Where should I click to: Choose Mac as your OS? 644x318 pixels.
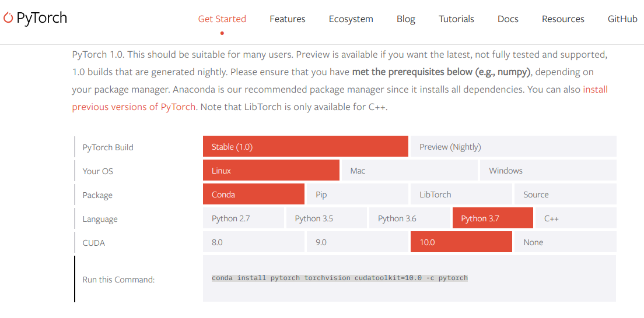click(x=409, y=171)
